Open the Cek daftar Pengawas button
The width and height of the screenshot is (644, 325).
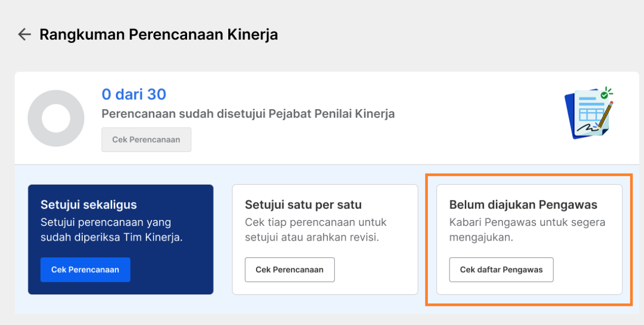tap(501, 270)
